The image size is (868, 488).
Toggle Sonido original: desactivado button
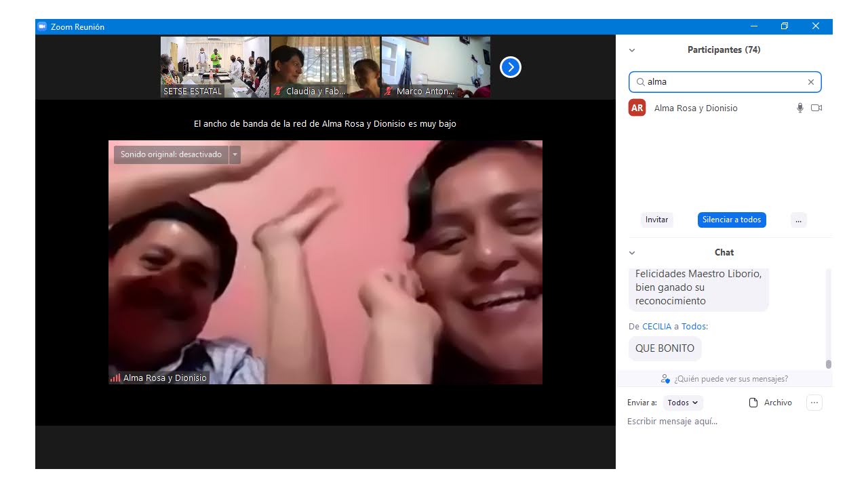pos(171,155)
